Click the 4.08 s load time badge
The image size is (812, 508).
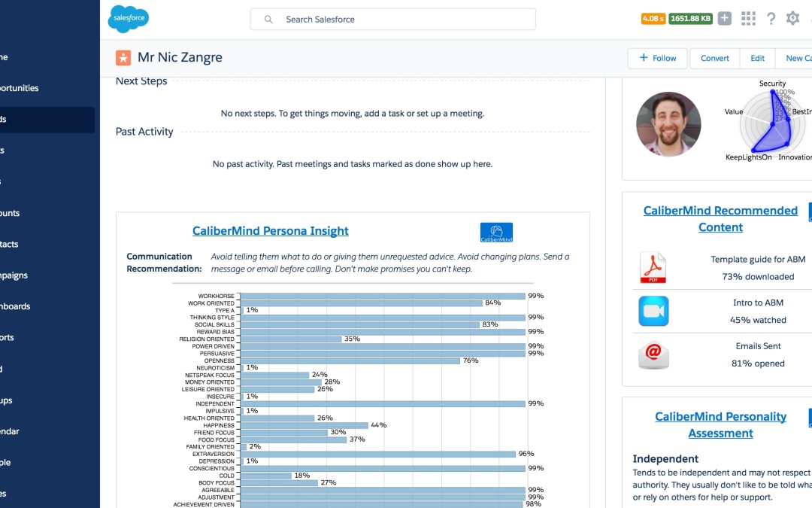click(x=653, y=19)
